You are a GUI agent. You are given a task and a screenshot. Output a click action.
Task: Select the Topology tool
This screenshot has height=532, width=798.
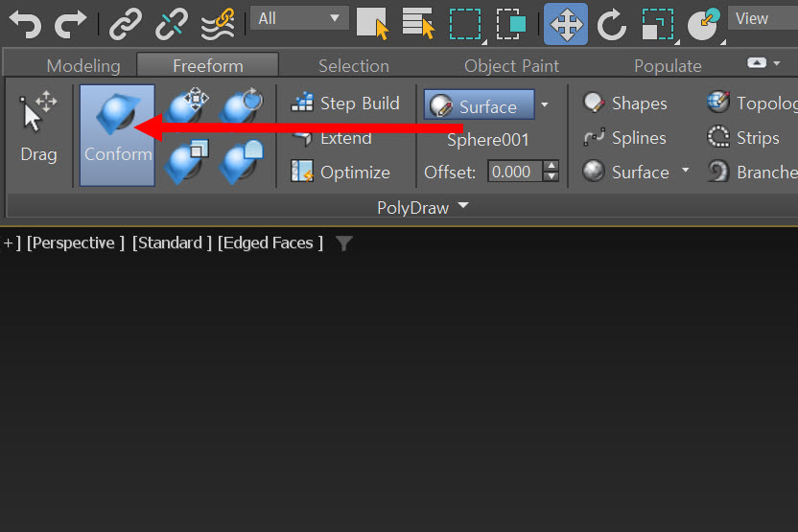[752, 104]
